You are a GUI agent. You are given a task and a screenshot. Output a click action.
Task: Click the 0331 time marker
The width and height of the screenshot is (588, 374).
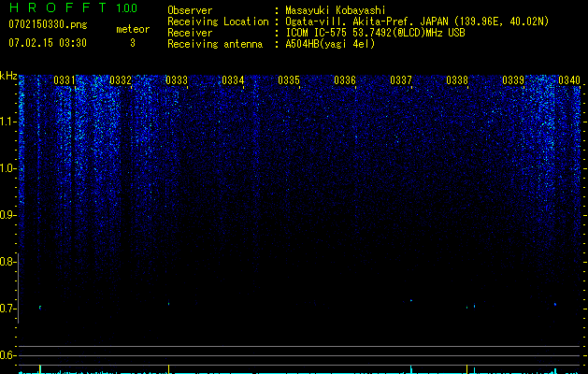(x=65, y=80)
